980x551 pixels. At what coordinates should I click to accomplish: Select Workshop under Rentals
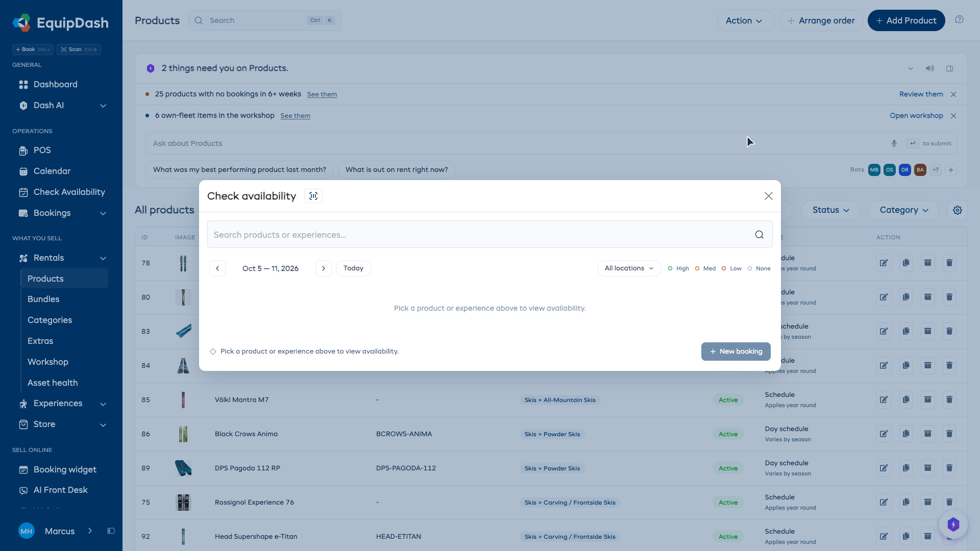pyautogui.click(x=48, y=362)
